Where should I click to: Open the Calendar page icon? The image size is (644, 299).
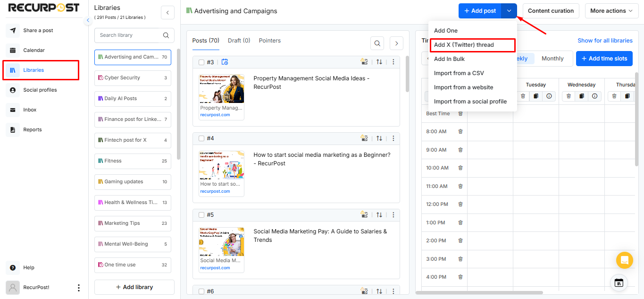click(13, 50)
